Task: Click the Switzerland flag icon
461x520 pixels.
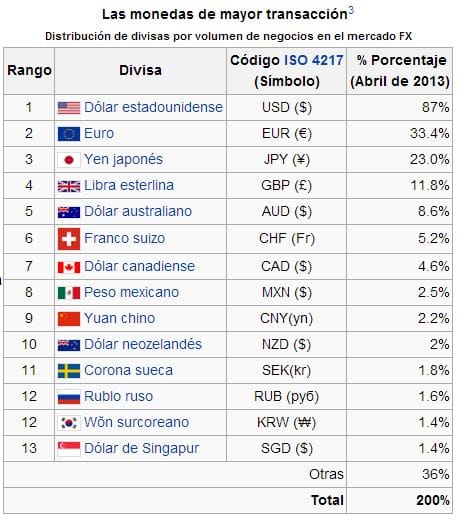Action: [x=69, y=239]
